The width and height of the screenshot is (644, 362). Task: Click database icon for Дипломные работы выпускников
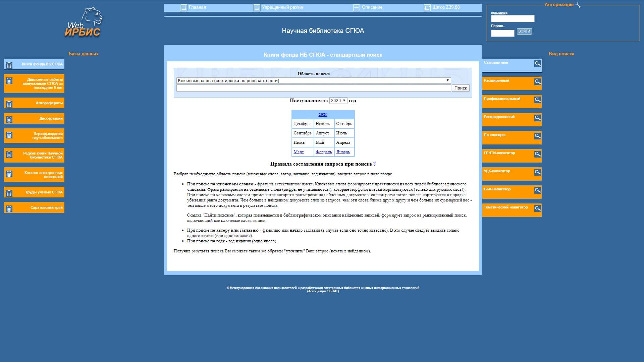[x=9, y=81]
